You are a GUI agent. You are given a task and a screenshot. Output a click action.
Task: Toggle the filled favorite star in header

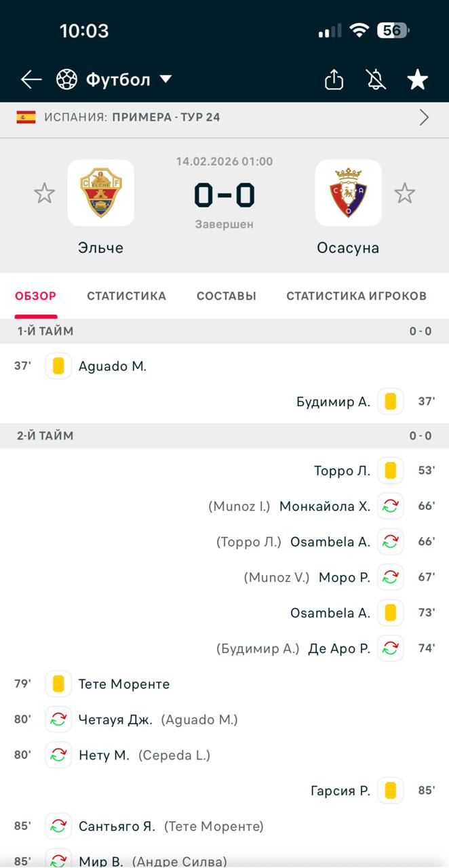coord(417,80)
